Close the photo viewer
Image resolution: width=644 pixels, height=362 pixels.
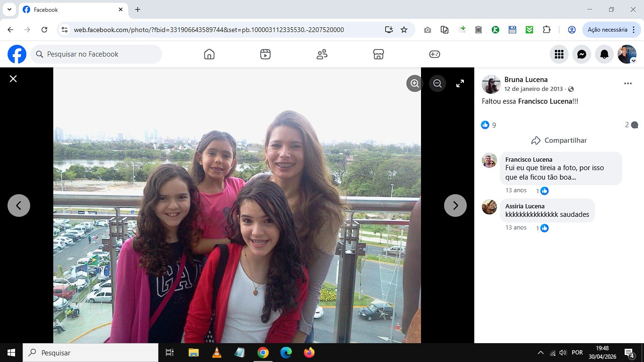pyautogui.click(x=13, y=79)
